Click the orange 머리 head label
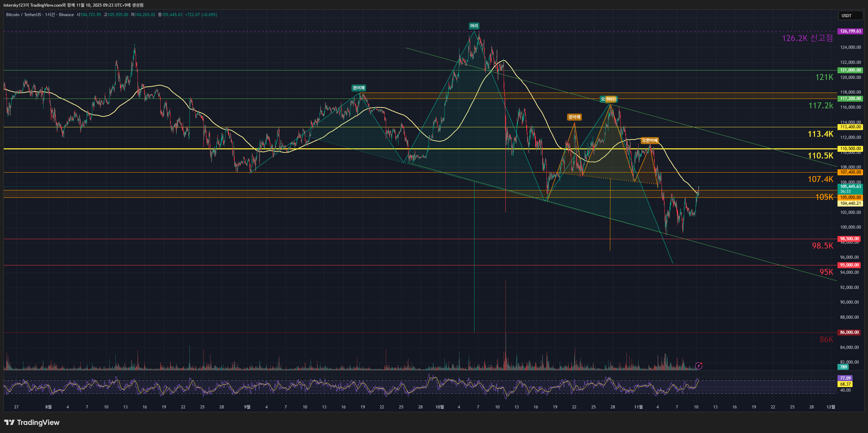The image size is (868, 433). point(611,99)
